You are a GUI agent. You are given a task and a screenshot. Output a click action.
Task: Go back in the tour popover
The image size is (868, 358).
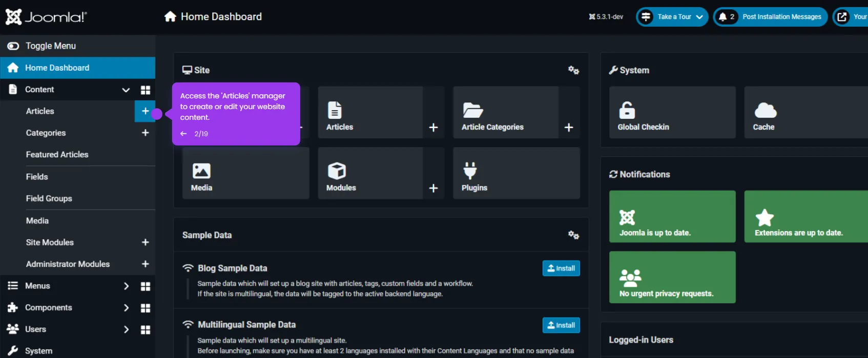(x=183, y=134)
